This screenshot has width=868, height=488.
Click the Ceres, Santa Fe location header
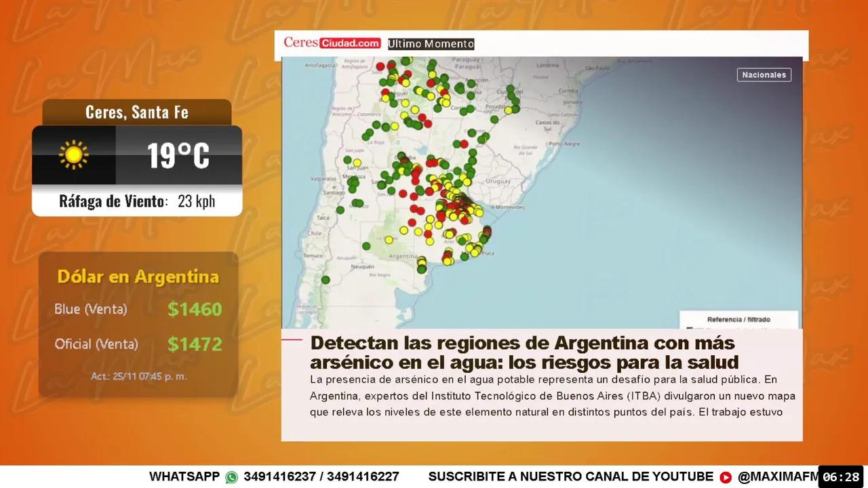(x=137, y=112)
